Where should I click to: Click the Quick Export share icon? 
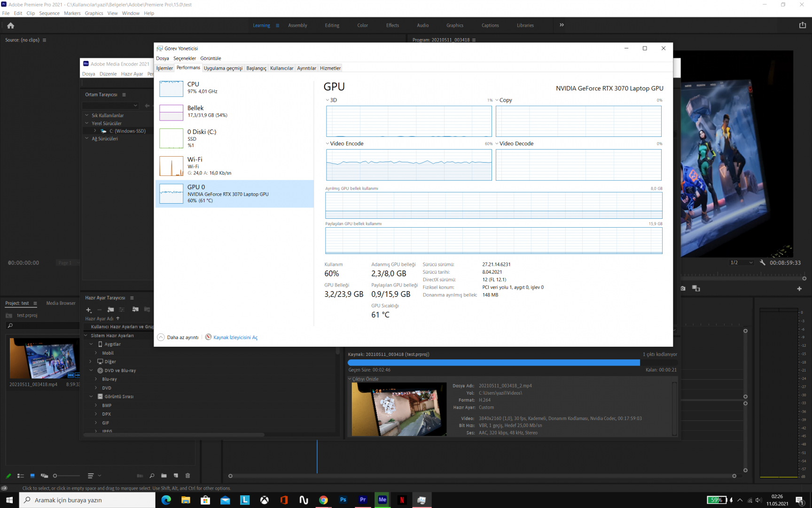click(x=802, y=25)
